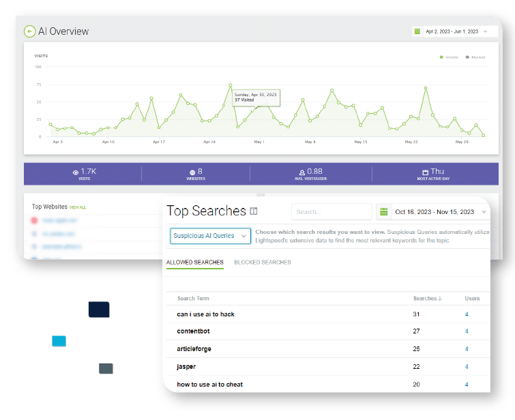Toggle the Visited legend series
This screenshot has height=420, width=515.
tap(449, 57)
